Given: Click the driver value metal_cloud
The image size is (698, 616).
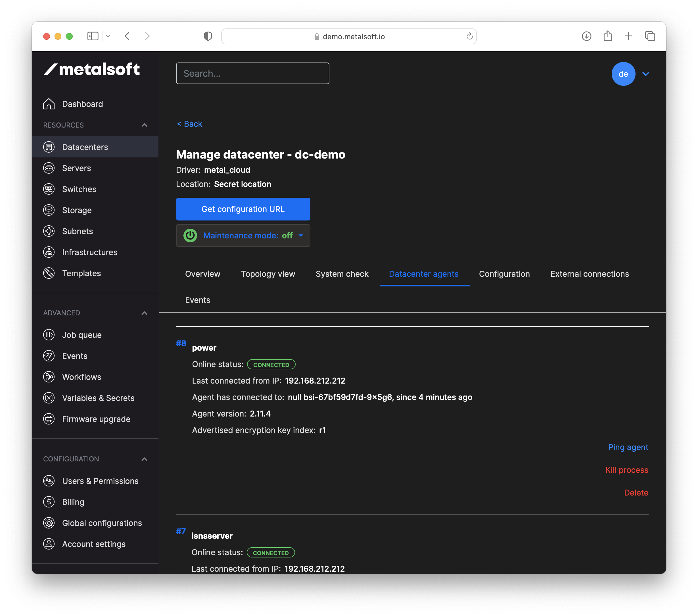Looking at the screenshot, I should click(x=227, y=170).
